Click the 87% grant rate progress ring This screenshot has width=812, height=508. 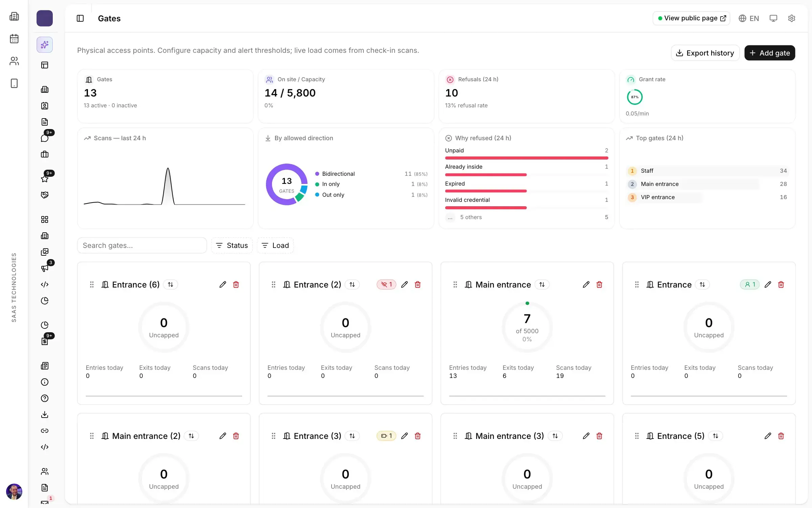point(635,97)
